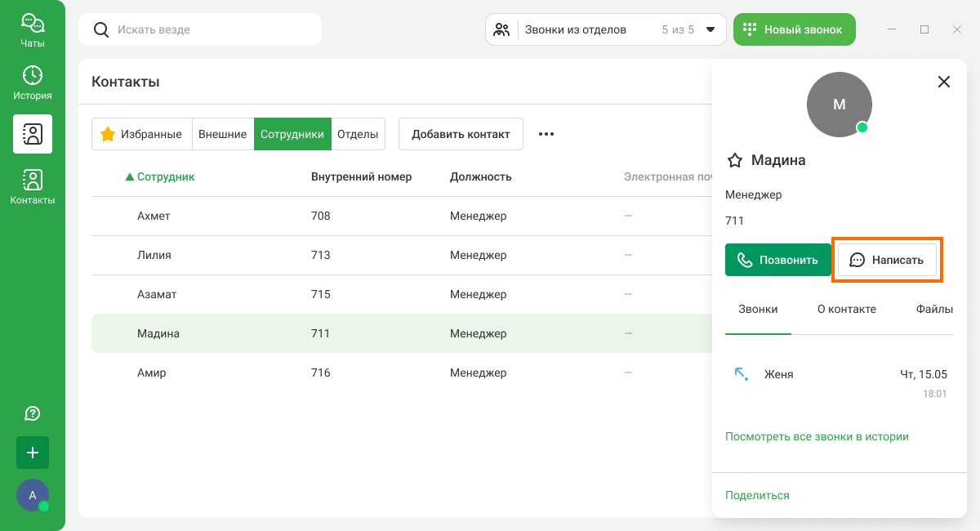Expand the Звонки из отделов dropdown
This screenshot has height=531, width=980.
[710, 29]
